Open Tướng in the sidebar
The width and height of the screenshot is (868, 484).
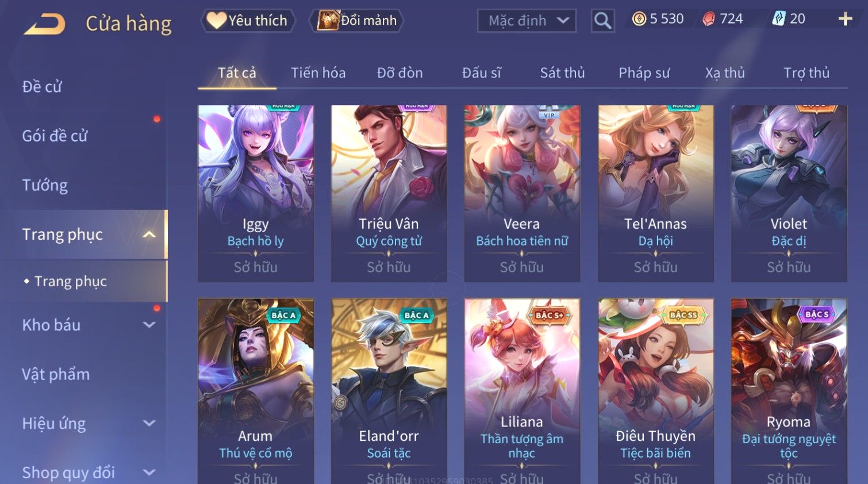tap(45, 185)
